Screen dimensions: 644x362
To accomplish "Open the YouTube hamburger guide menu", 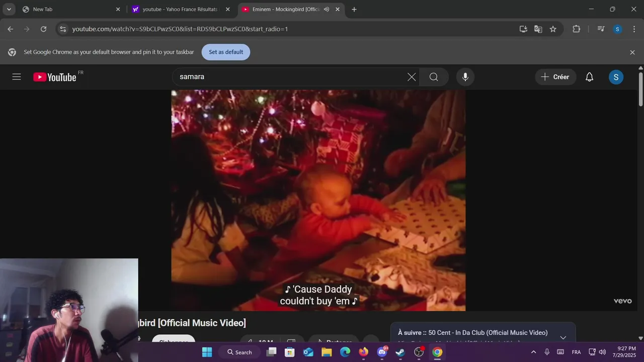I will (17, 77).
